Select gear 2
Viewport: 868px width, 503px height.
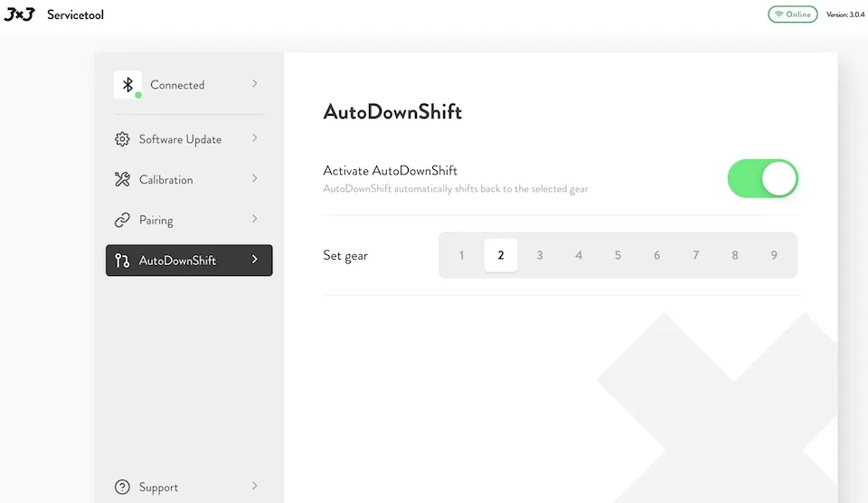pyautogui.click(x=500, y=255)
